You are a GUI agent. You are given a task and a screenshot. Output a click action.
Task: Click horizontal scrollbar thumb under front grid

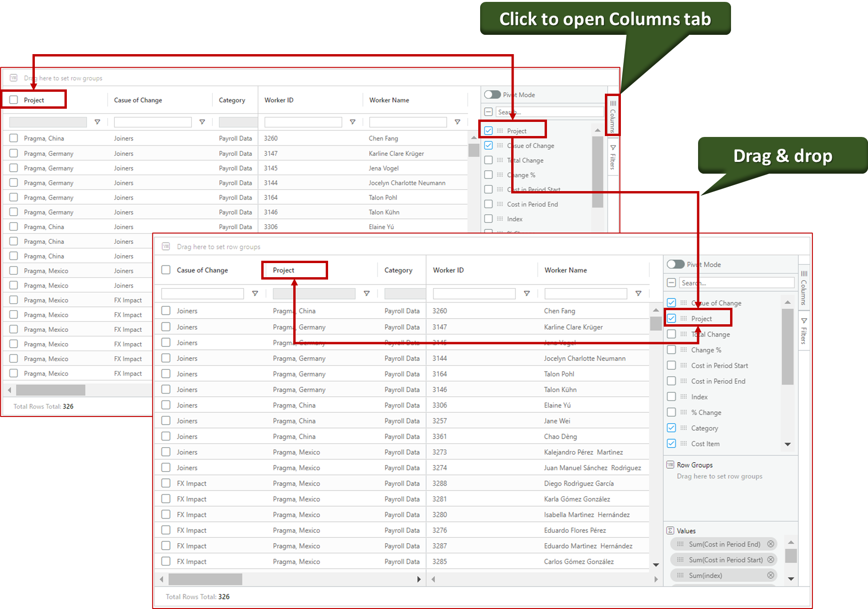tap(205, 579)
